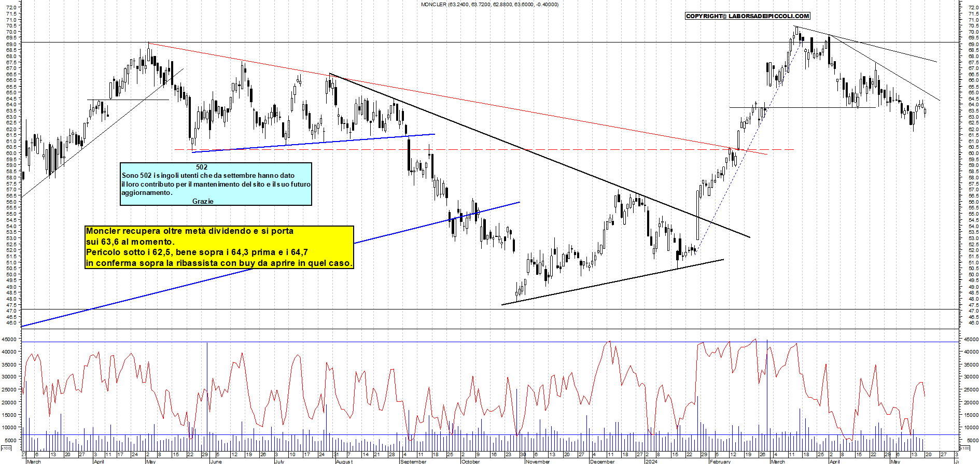Click "Moncler recupera oltre metà dividendo" line
The height and width of the screenshot is (464, 980).
point(190,231)
